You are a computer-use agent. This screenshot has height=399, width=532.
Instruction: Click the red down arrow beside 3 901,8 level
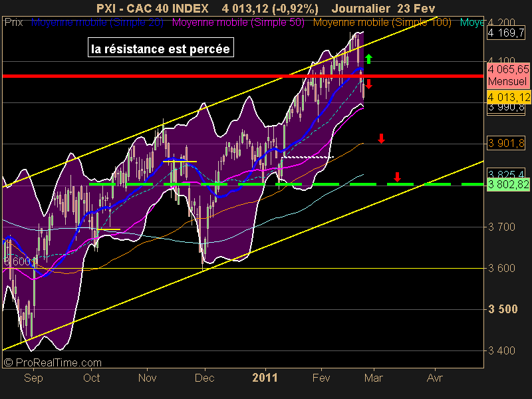(381, 138)
